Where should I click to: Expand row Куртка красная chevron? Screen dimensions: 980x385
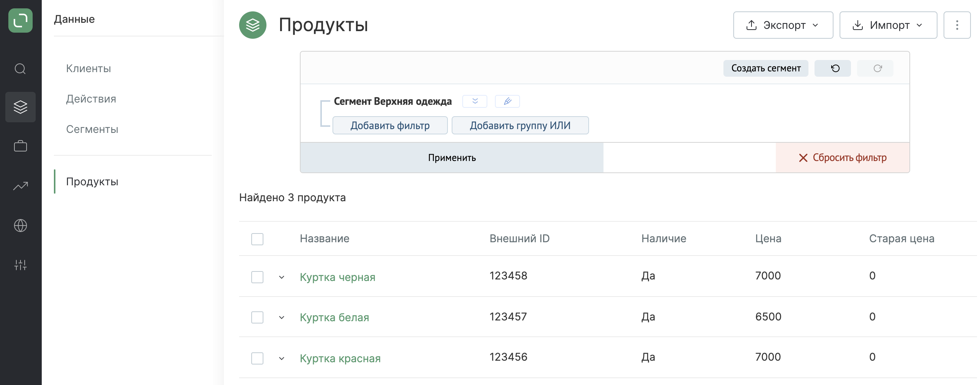pos(282,358)
